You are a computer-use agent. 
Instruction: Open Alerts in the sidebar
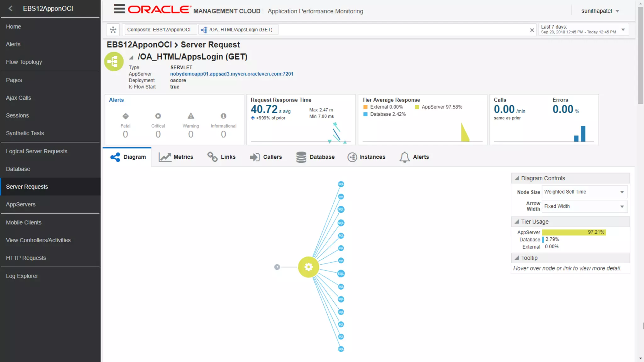click(50, 44)
